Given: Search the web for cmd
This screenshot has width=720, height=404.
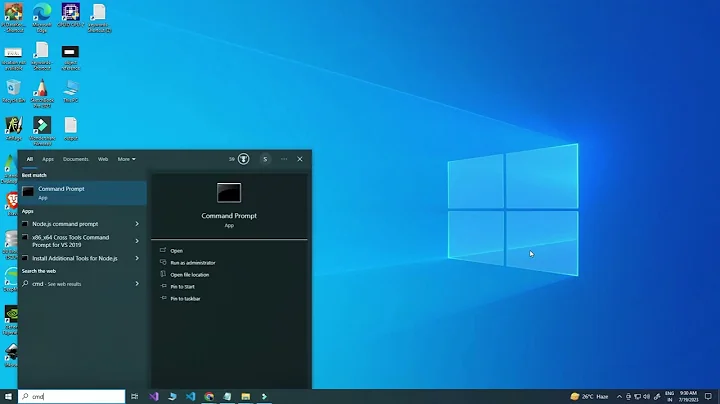Looking at the screenshot, I should click(x=56, y=284).
